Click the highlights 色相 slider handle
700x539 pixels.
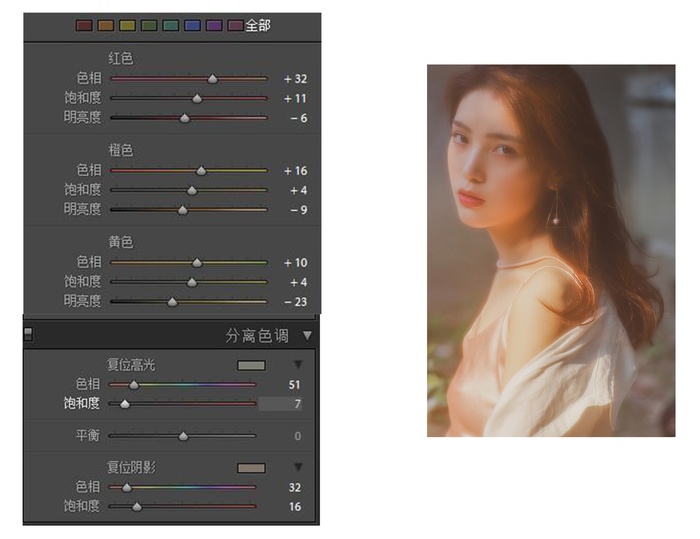133,385
